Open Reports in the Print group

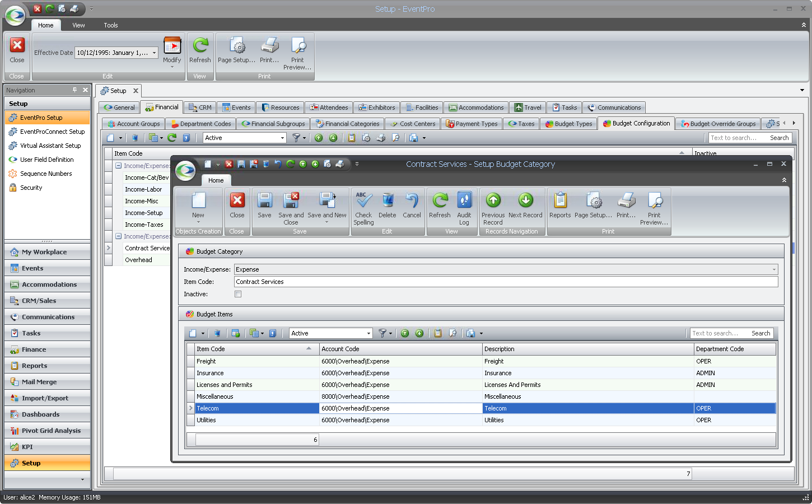coord(560,205)
